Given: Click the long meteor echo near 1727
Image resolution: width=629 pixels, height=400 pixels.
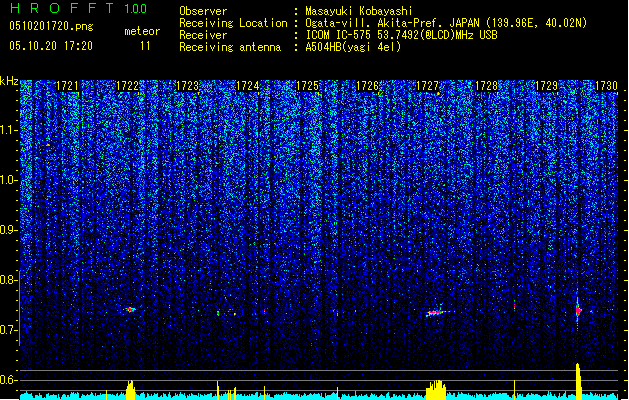Looking at the screenshot, I should pyautogui.click(x=438, y=312).
